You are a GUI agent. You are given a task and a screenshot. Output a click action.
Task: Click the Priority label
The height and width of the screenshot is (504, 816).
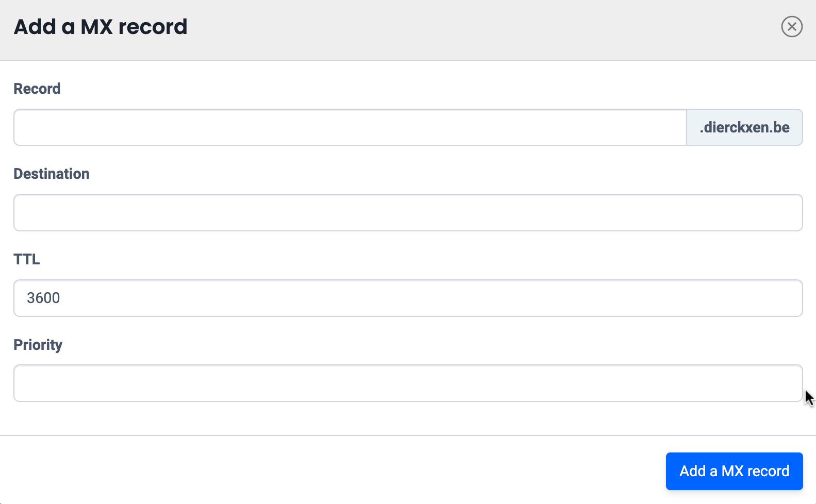click(38, 345)
